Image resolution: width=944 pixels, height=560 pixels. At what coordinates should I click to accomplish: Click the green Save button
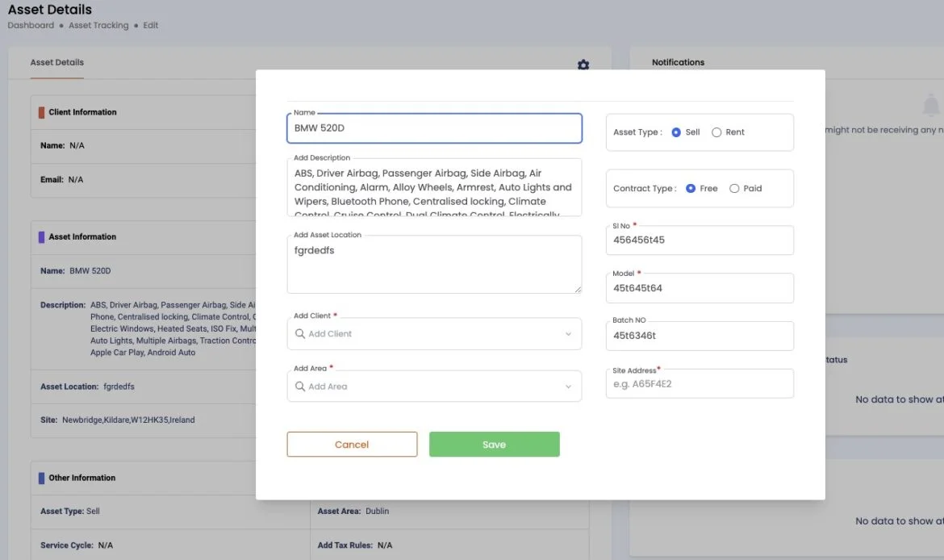494,445
